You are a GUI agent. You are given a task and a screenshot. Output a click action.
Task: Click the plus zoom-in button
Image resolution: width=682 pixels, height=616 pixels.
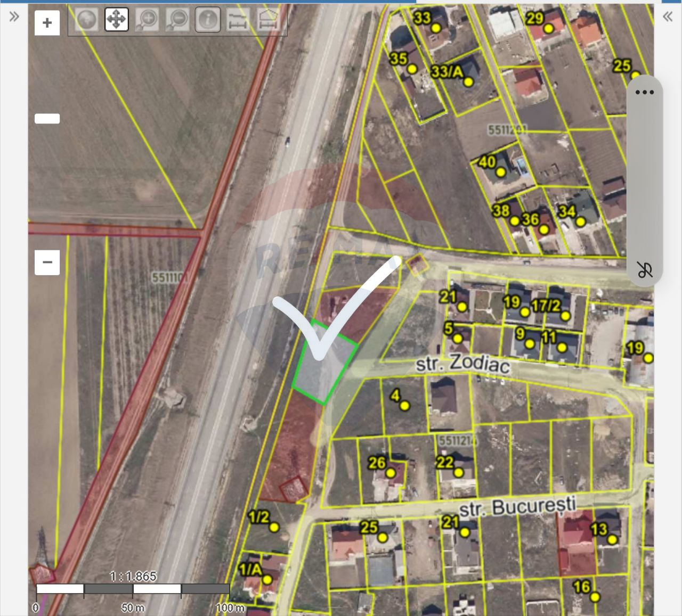click(x=47, y=23)
